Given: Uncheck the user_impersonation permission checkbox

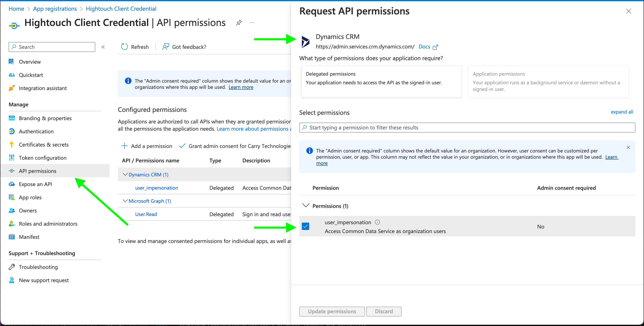Looking at the screenshot, I should click(306, 226).
